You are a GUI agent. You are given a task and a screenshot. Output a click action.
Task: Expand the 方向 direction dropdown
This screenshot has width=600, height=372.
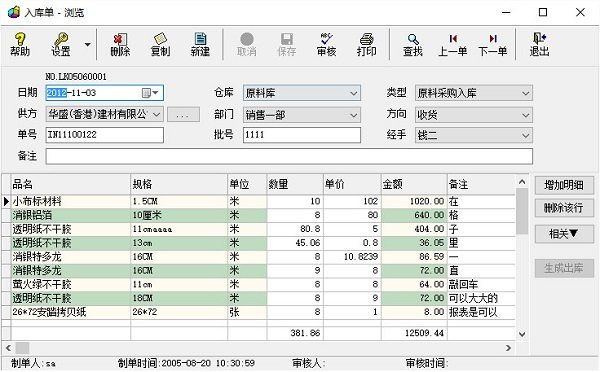pos(525,115)
